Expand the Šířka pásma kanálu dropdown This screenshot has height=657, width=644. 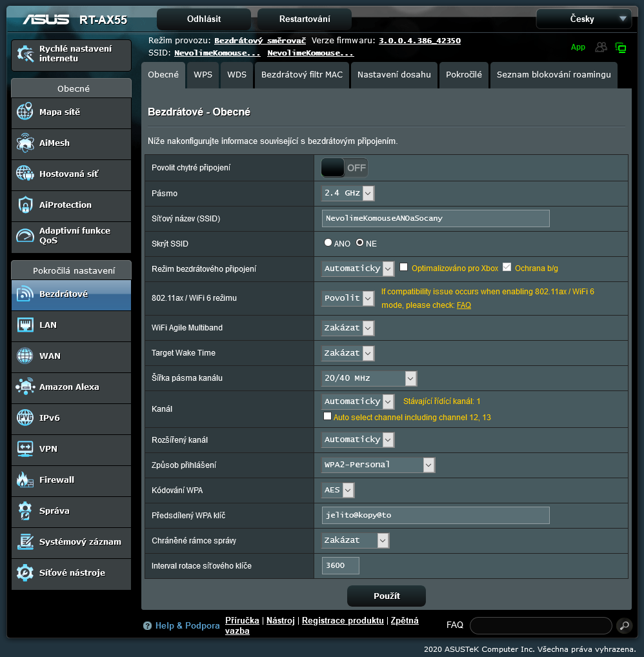coord(369,378)
